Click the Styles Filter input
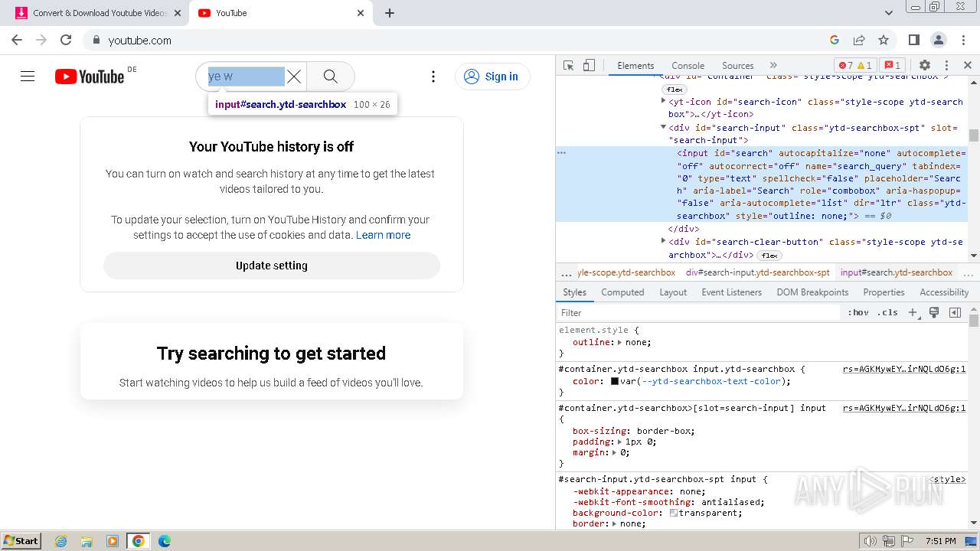 pyautogui.click(x=699, y=312)
